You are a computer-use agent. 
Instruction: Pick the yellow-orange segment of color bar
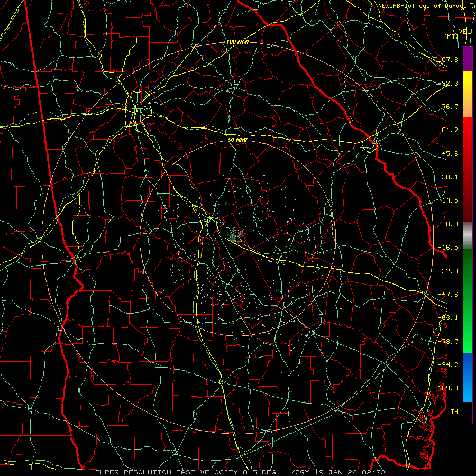(467, 94)
